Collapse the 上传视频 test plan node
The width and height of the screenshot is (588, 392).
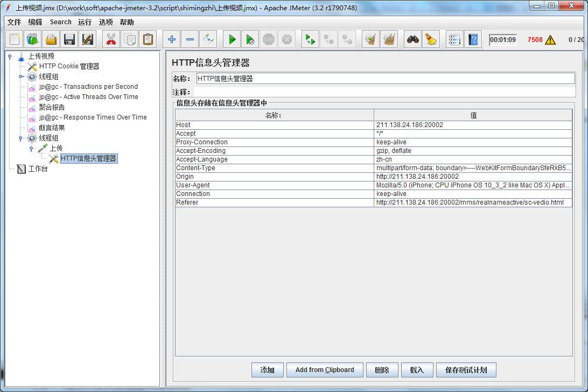11,57
